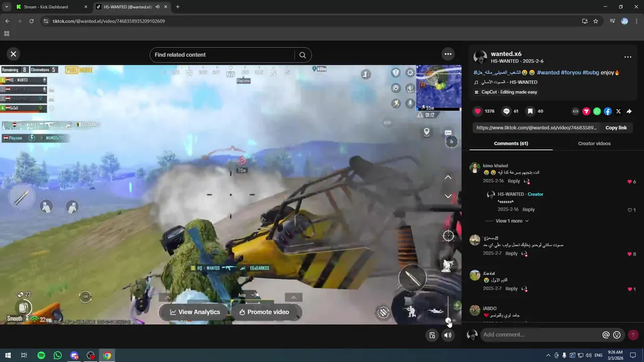
Task: Open more options beside wanted.x6 name
Action: pos(627,57)
